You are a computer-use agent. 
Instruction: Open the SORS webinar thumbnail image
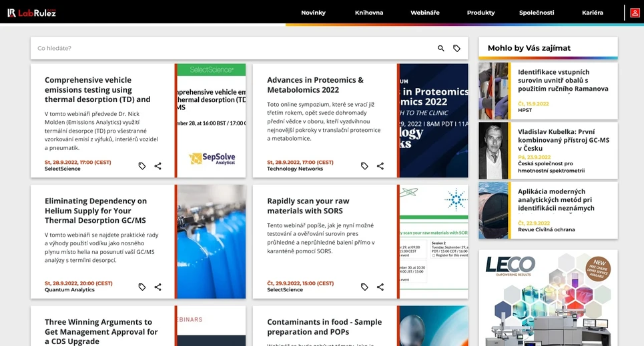[x=434, y=241]
